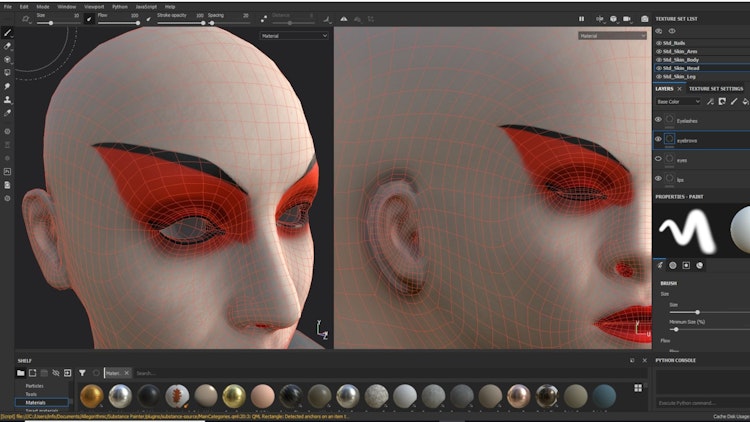The width and height of the screenshot is (750, 422).
Task: Activate the Clone stamp tool
Action: pyautogui.click(x=8, y=100)
